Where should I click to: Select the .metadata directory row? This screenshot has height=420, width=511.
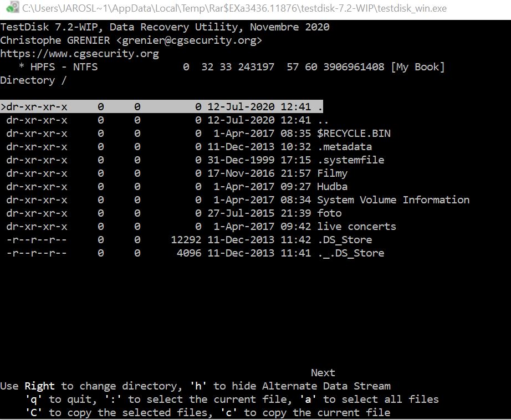344,147
